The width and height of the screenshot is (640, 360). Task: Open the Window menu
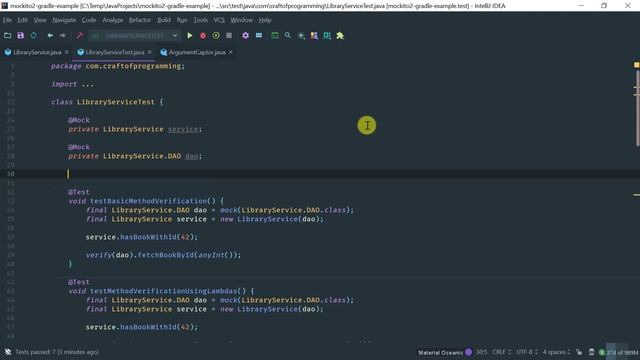[241, 20]
